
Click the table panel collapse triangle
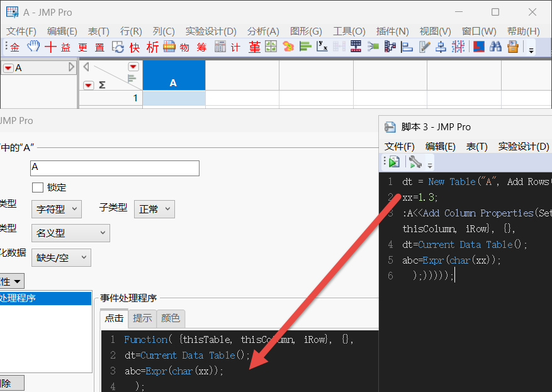point(72,67)
